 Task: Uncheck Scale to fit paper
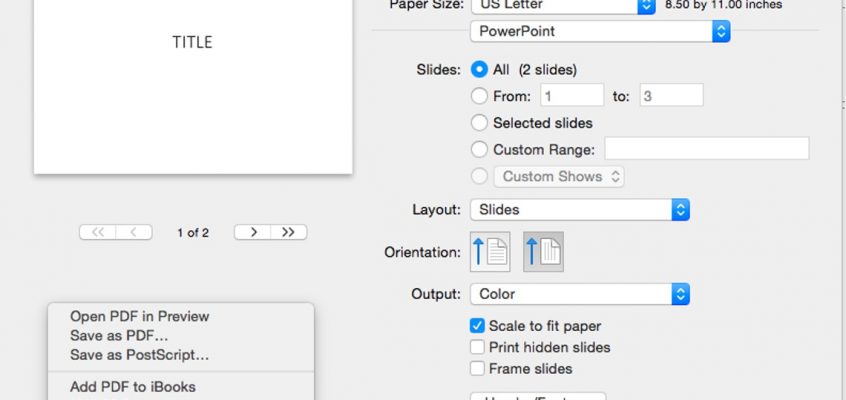tap(477, 326)
